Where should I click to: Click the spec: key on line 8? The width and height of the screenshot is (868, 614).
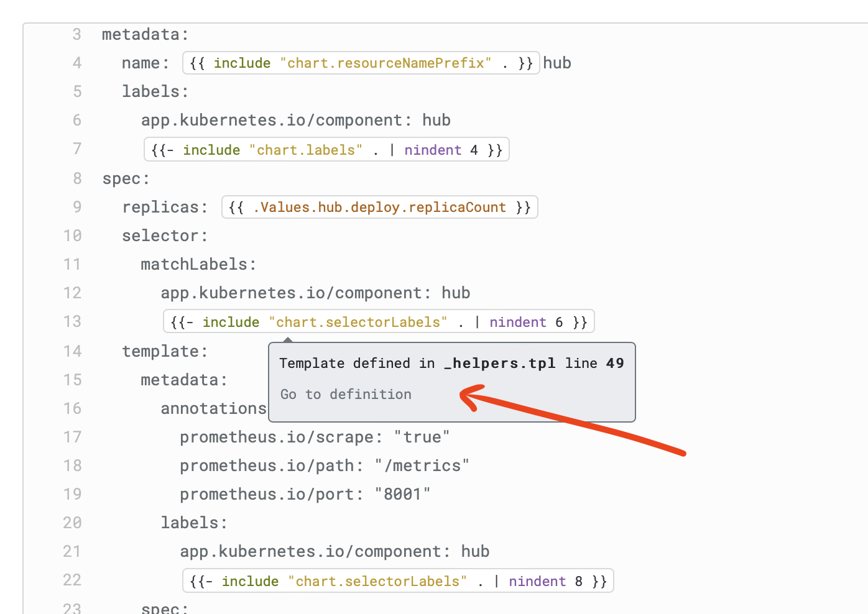point(125,178)
